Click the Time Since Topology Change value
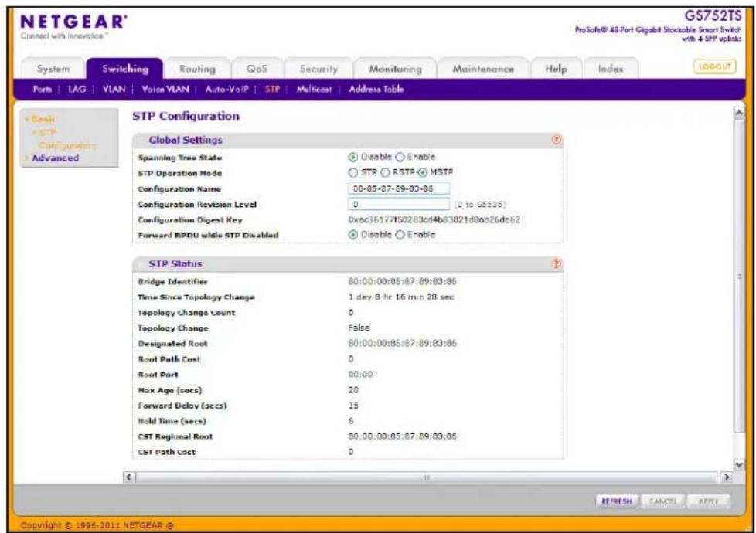Viewport: 756px width, 533px height. pos(400,297)
